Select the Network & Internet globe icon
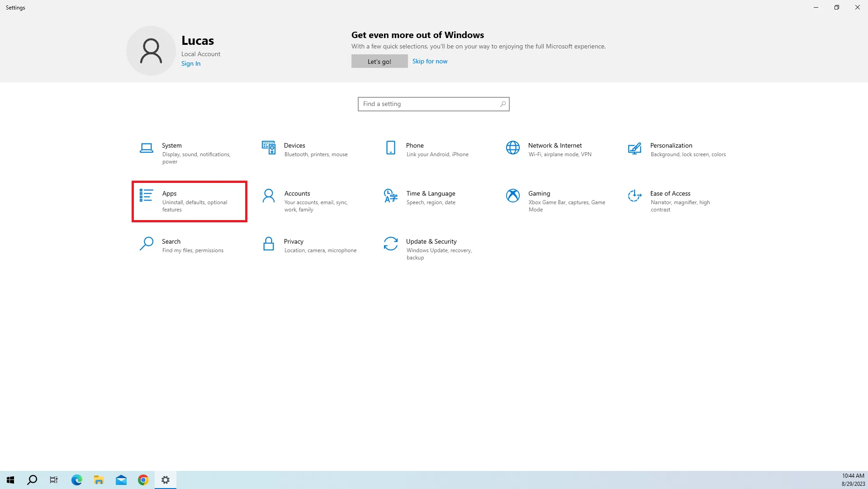The image size is (868, 489). pyautogui.click(x=512, y=148)
